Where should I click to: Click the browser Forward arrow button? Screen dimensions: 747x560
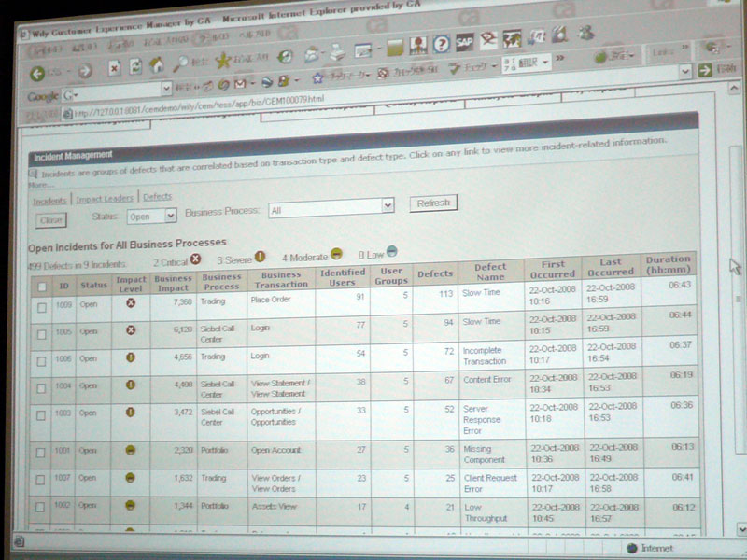[85, 72]
